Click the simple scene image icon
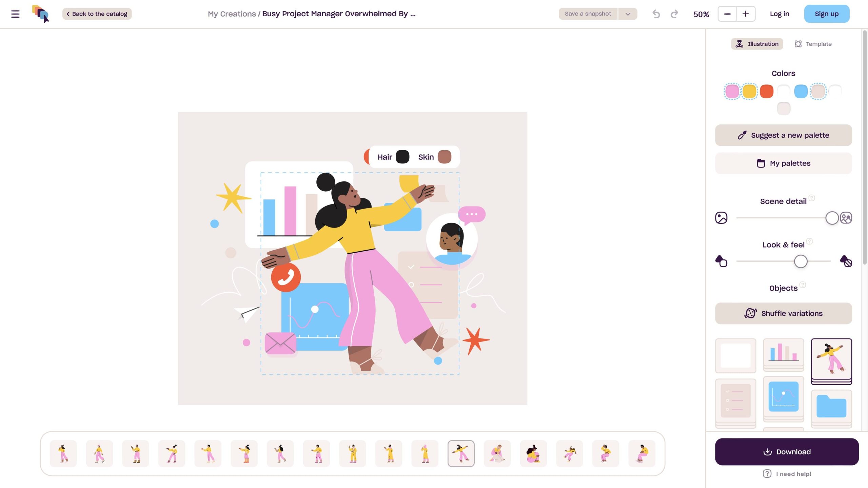 [x=721, y=218]
